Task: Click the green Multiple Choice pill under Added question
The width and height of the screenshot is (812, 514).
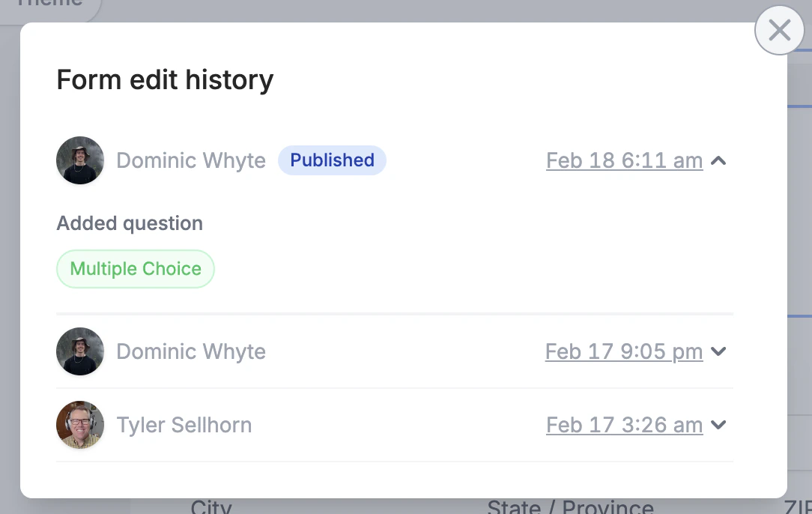Action: [x=135, y=268]
